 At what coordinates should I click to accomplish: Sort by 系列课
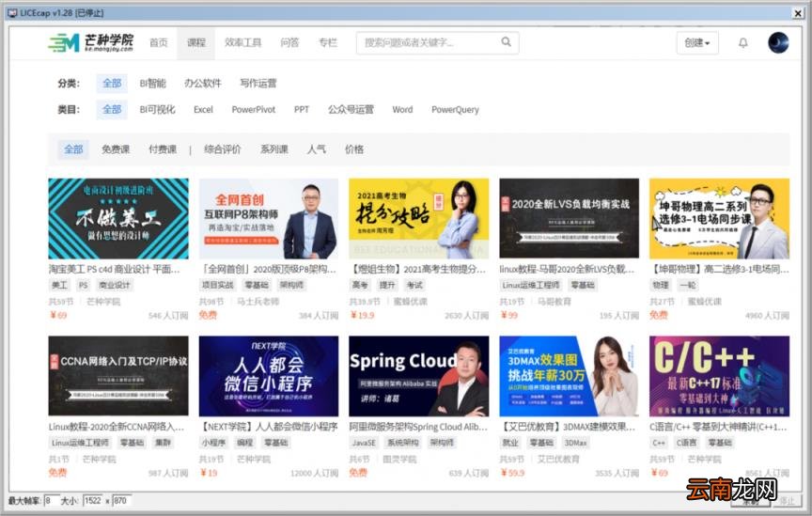click(273, 149)
